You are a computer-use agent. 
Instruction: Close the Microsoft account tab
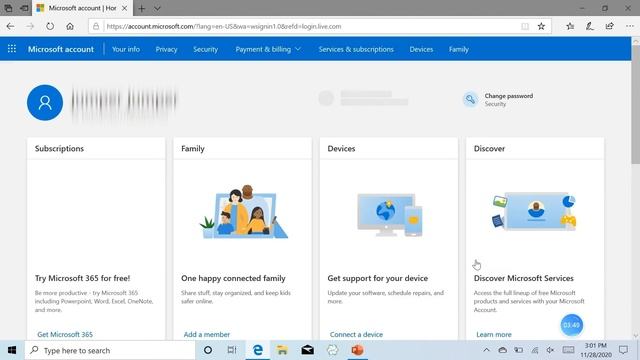[x=124, y=8]
